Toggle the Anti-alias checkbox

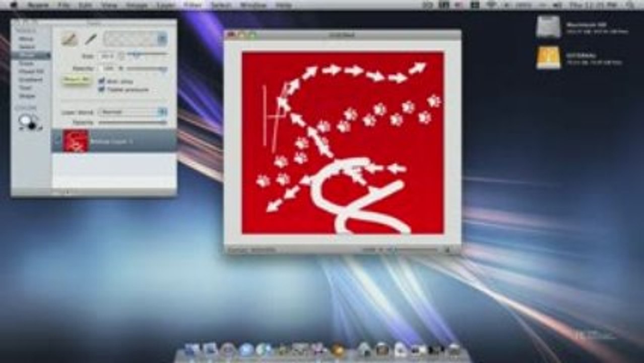coord(102,81)
